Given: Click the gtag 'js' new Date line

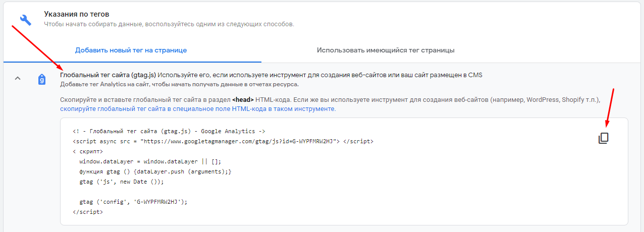Looking at the screenshot, I should tap(129, 182).
